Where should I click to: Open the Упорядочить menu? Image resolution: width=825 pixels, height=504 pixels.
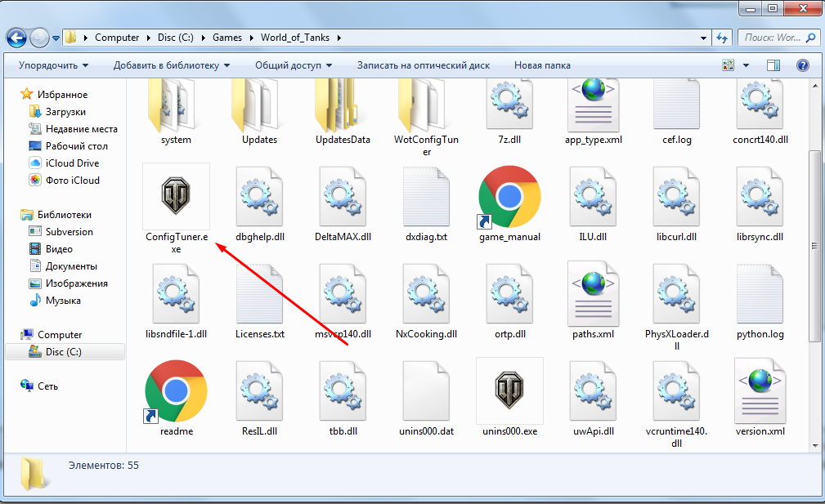[54, 65]
